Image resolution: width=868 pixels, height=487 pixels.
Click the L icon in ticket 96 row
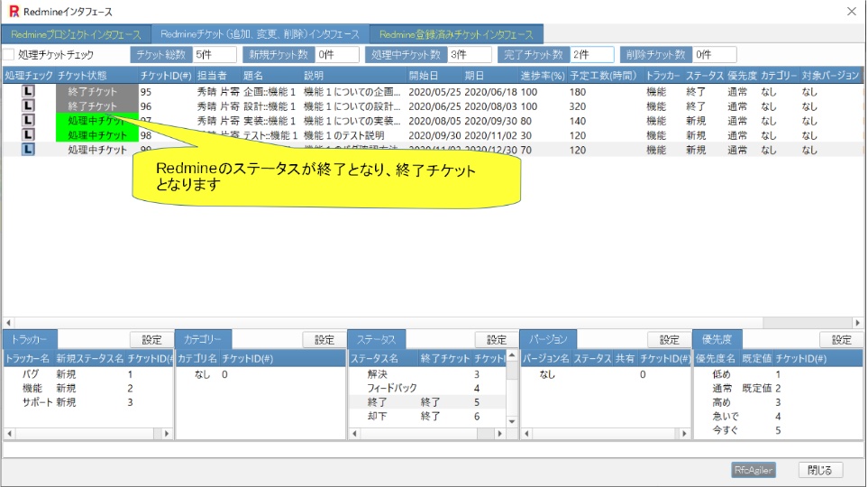click(x=28, y=106)
